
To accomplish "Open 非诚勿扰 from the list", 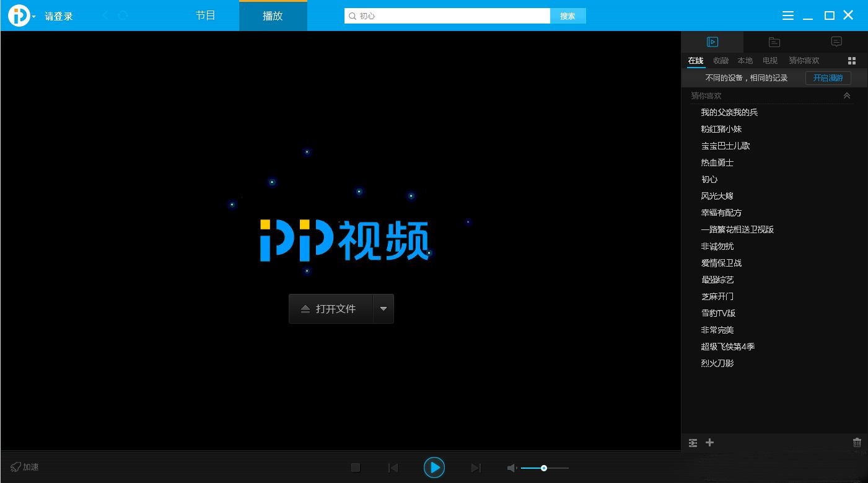I will pos(717,246).
